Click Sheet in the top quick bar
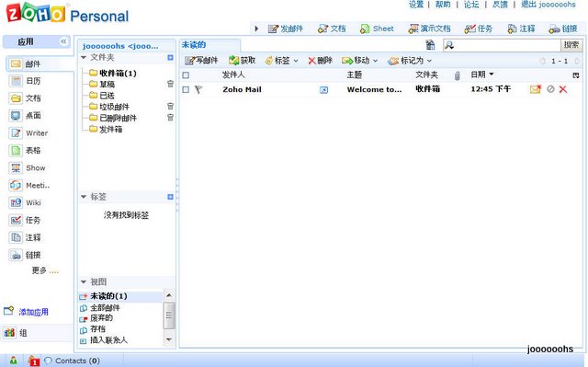Image resolution: width=588 pixels, height=367 pixels. [x=377, y=29]
